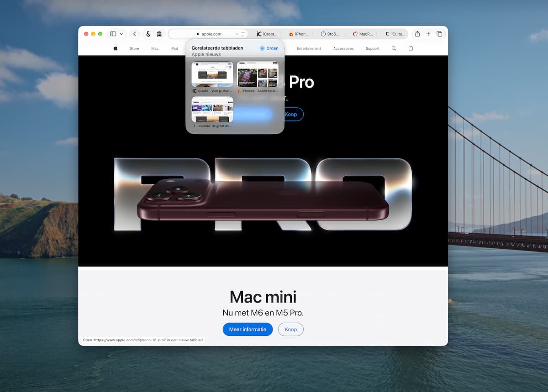This screenshot has width=548, height=392.
Task: Click the ampersand extension icon
Action: [x=148, y=34]
